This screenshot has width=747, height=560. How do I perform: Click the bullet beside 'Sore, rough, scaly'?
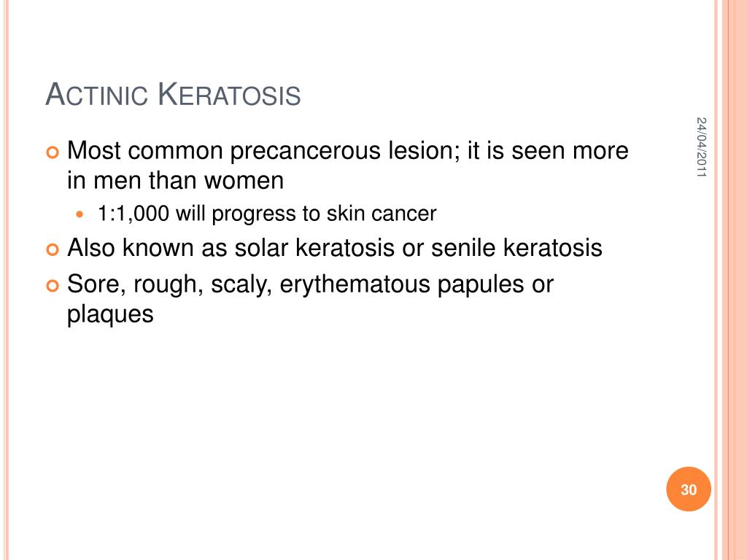[53, 286]
